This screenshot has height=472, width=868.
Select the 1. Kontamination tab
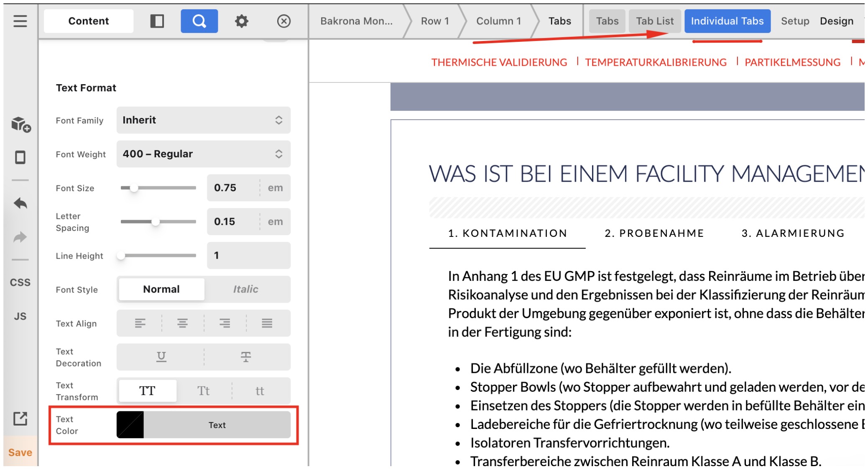(x=507, y=233)
